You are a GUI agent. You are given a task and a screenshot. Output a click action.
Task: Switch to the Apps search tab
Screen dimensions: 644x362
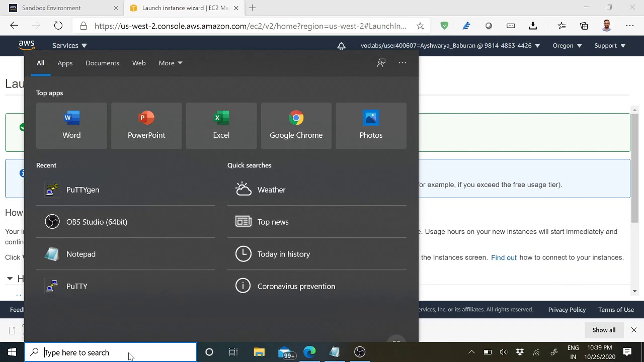(x=65, y=63)
